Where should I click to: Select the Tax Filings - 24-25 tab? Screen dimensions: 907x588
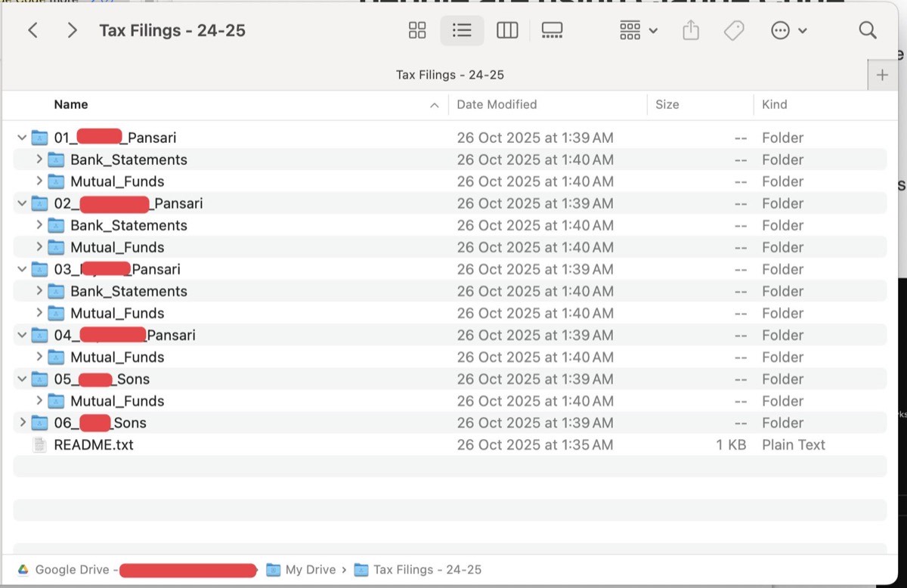tap(450, 75)
